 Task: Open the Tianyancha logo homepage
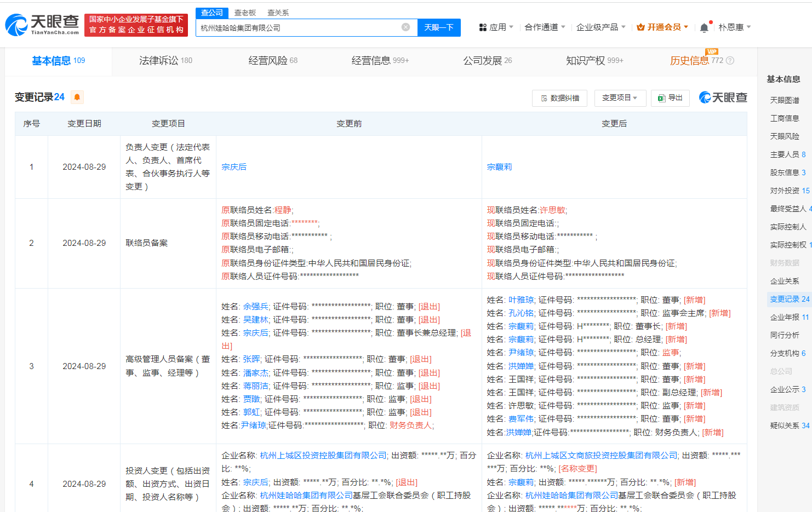coord(42,25)
